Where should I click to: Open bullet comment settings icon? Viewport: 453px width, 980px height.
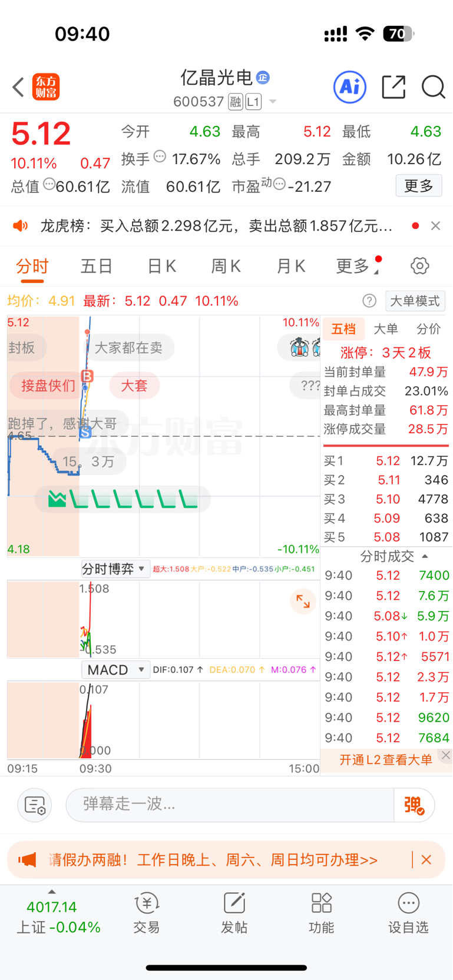coord(35,805)
